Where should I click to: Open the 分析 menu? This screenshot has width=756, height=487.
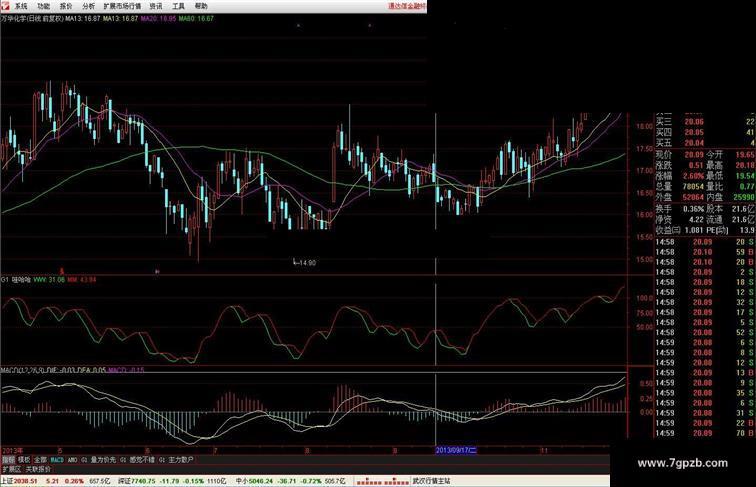(x=89, y=6)
